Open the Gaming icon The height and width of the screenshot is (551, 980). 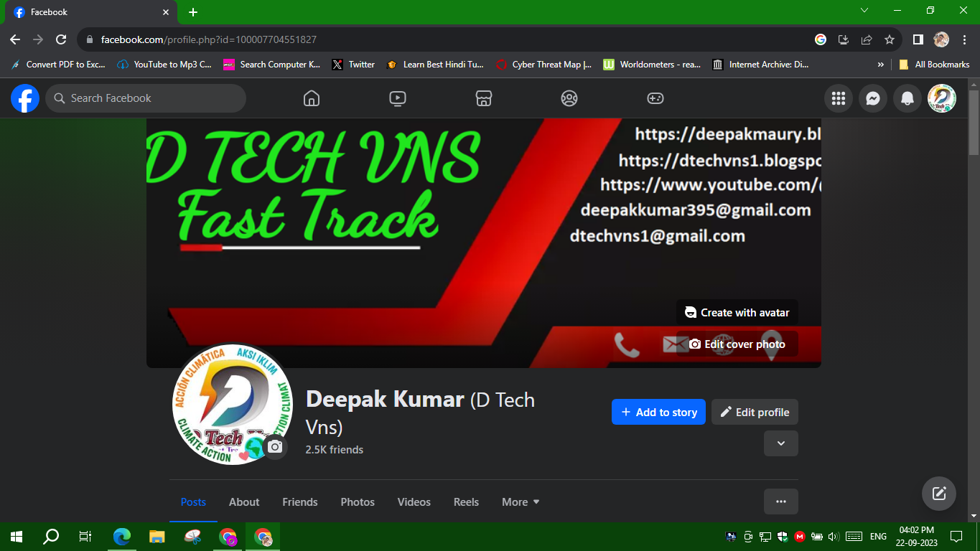click(655, 98)
